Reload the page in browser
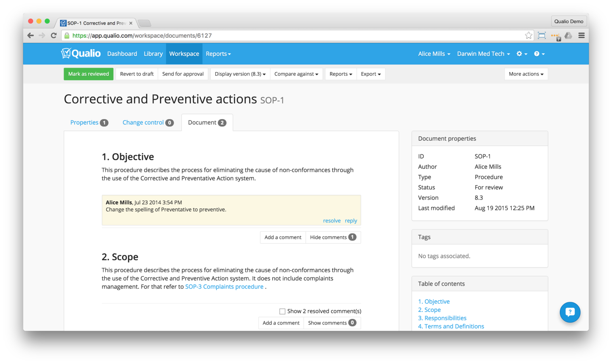Screen dimensions: 612x364 54,36
